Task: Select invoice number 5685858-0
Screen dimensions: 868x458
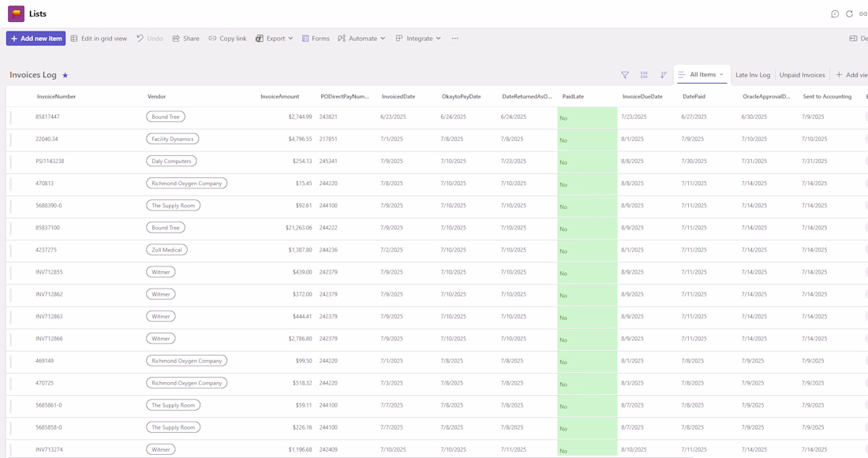Action: [49, 427]
